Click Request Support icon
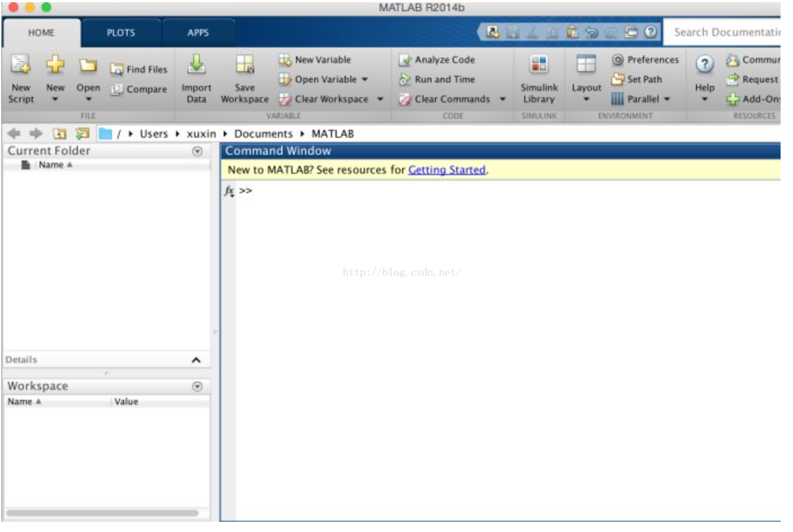This screenshot has height=532, width=793. pyautogui.click(x=733, y=80)
